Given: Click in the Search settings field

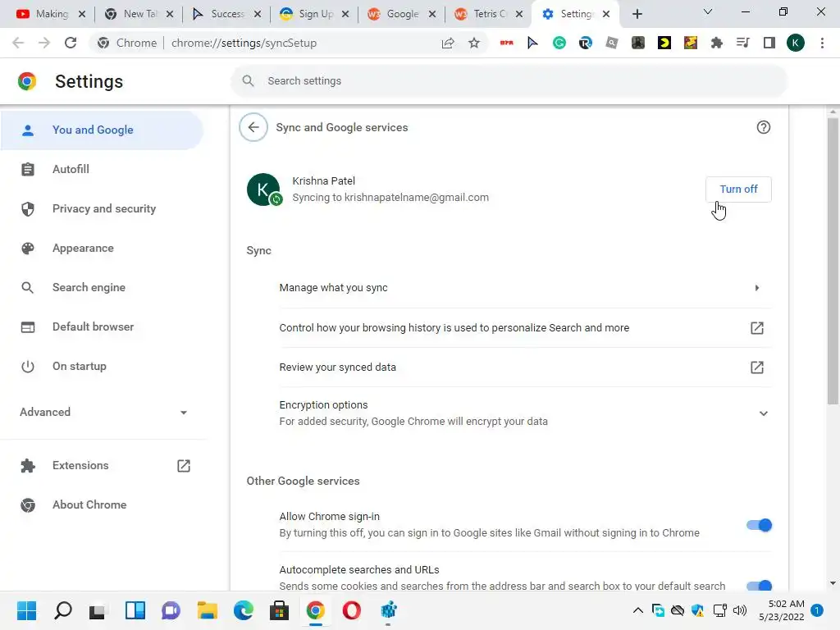Looking at the screenshot, I should 509,81.
